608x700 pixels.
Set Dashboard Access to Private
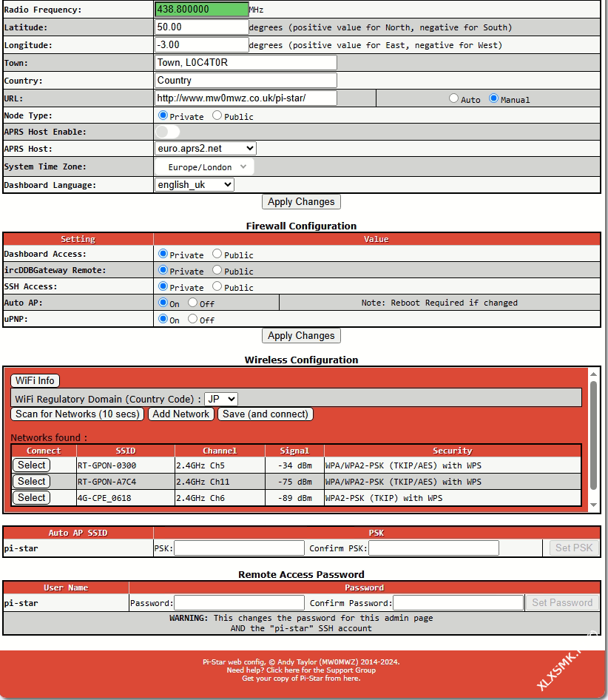click(x=163, y=254)
